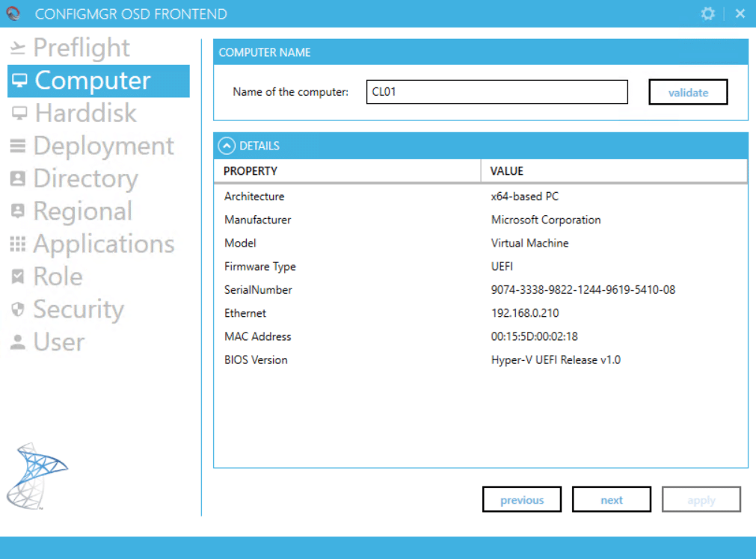Click inside the computer name field
The height and width of the screenshot is (559, 756).
click(x=496, y=91)
